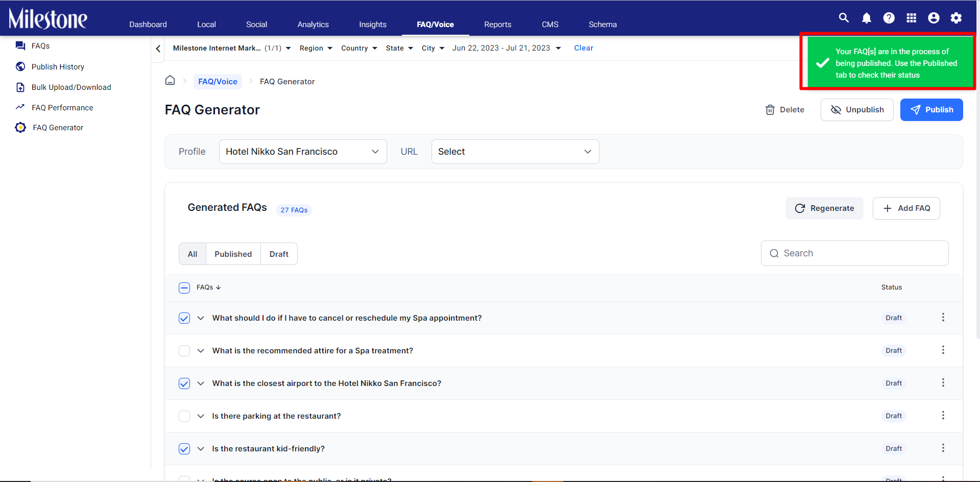This screenshot has height=482, width=980.
Task: Go to the Analytics menu
Action: [x=313, y=25]
